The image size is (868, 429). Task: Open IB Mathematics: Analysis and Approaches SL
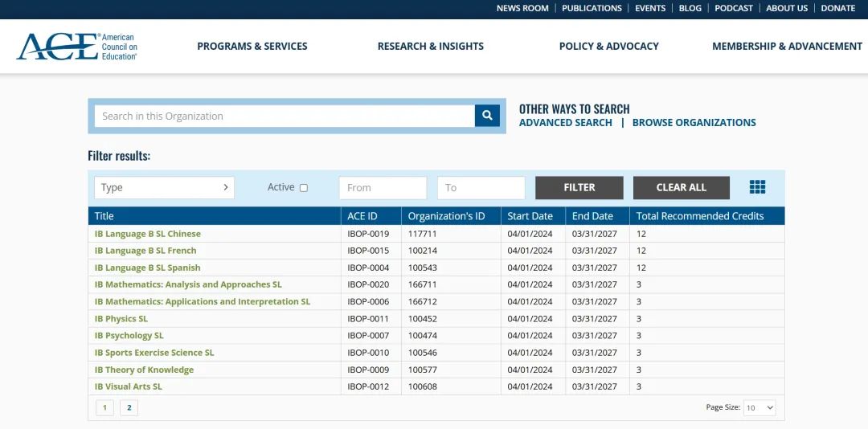[x=188, y=284]
